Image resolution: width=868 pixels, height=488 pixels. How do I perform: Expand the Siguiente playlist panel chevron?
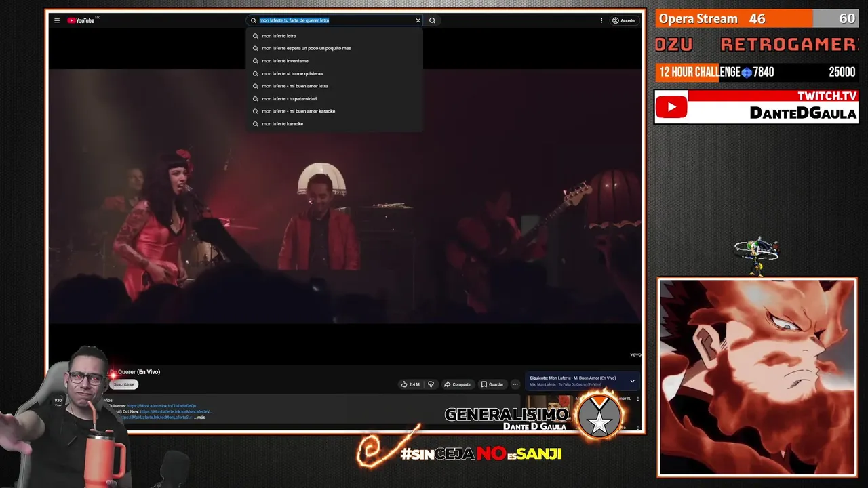tap(632, 381)
